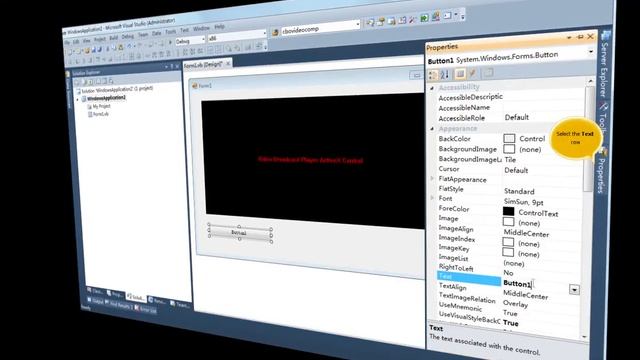Screen dimensions: 640x360
Task: Select the AccessibleName property row
Action: pos(509,107)
